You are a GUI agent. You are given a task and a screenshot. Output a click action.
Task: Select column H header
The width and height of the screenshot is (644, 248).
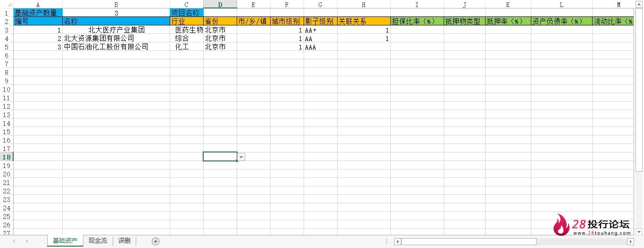364,5
